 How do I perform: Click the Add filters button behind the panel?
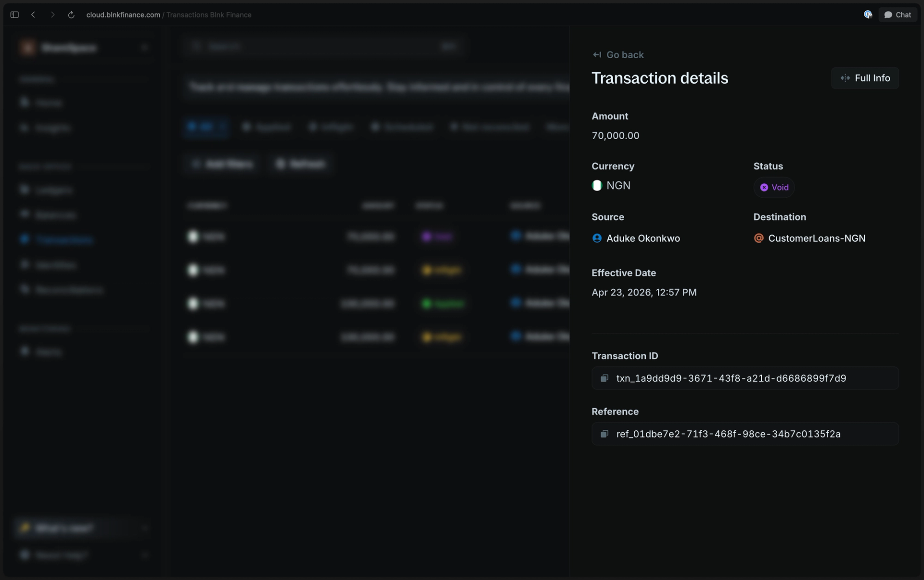pyautogui.click(x=222, y=164)
